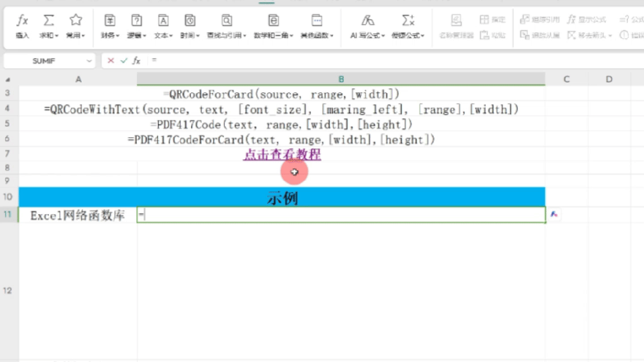Click the QRCodeForCard syntax text in row 3
This screenshot has width=644, height=362.
coord(281,94)
